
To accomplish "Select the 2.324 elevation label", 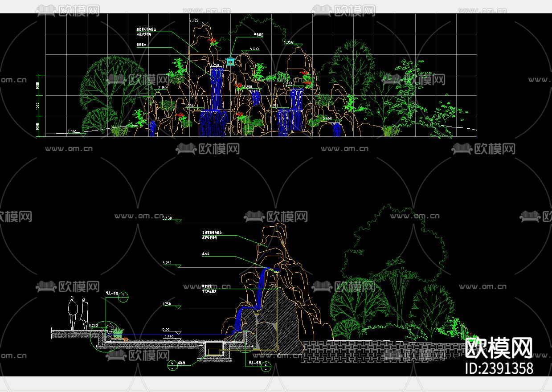I will (290, 84).
